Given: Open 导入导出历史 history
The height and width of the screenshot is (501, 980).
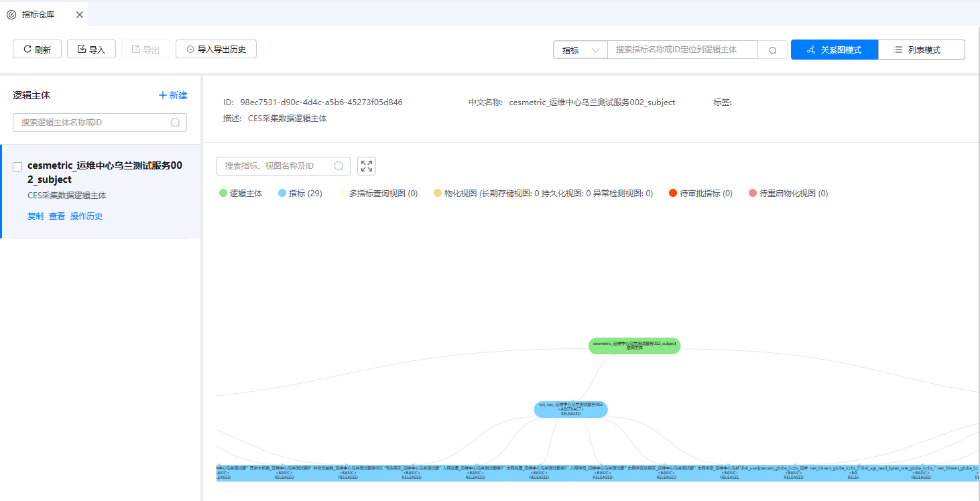Looking at the screenshot, I should [216, 50].
